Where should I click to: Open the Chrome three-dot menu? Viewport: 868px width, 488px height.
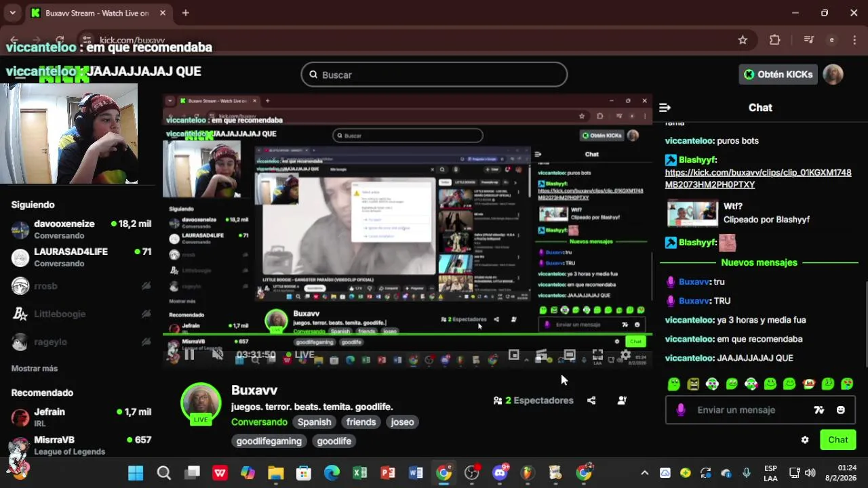pos(854,40)
